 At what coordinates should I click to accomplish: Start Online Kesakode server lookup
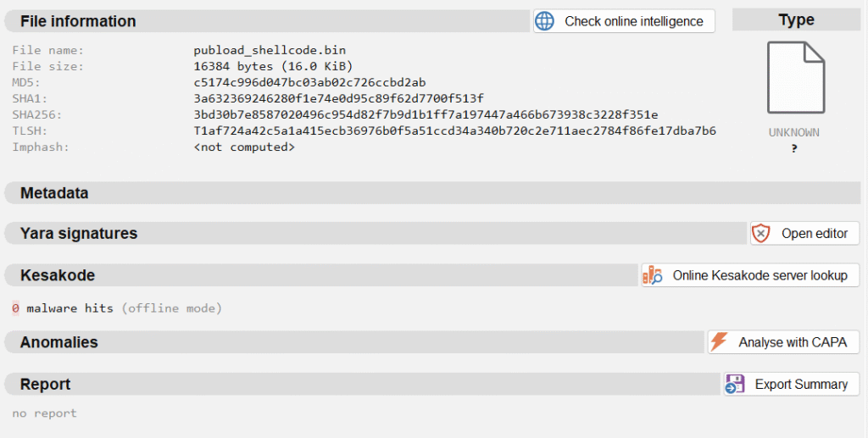coord(759,275)
